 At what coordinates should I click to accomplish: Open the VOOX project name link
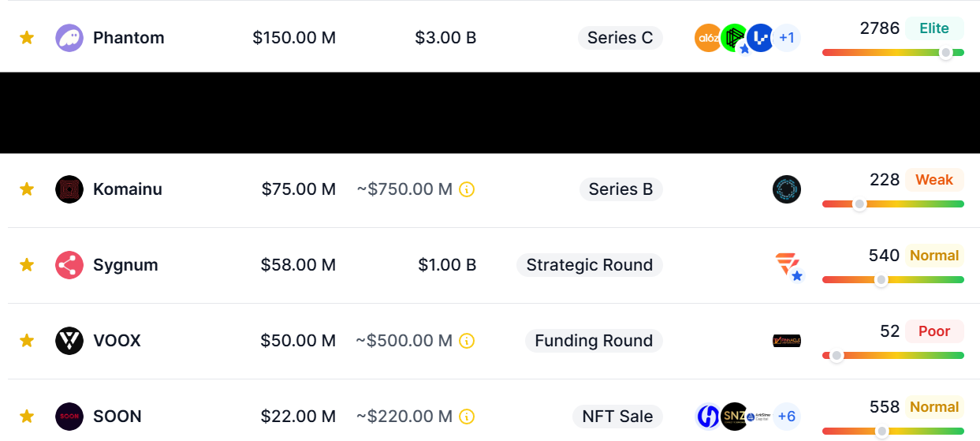117,341
